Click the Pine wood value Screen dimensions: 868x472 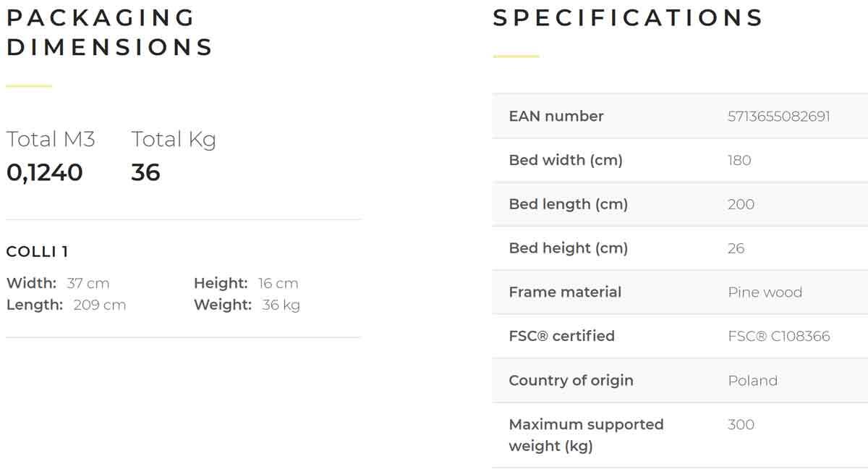(x=765, y=292)
